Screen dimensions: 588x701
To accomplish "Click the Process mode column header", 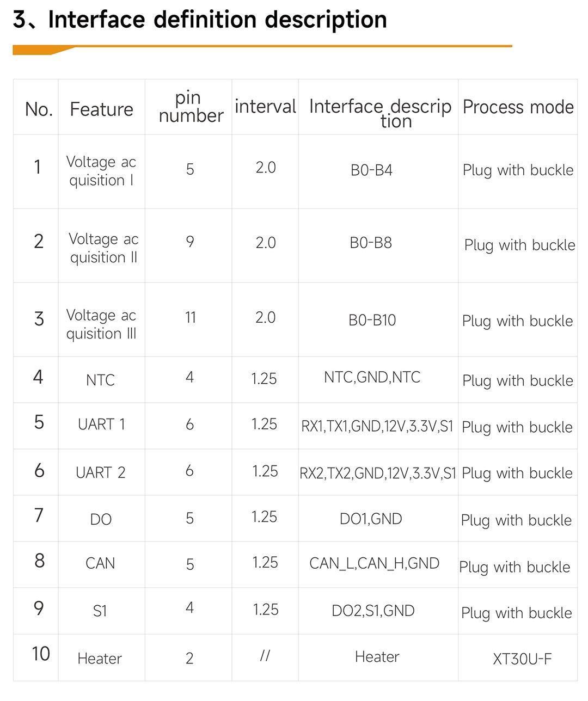I will point(518,107).
